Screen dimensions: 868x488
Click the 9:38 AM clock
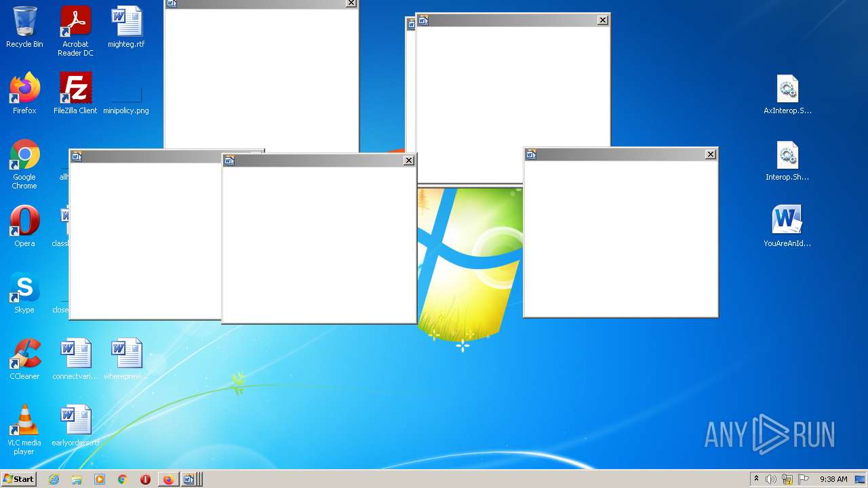point(833,479)
